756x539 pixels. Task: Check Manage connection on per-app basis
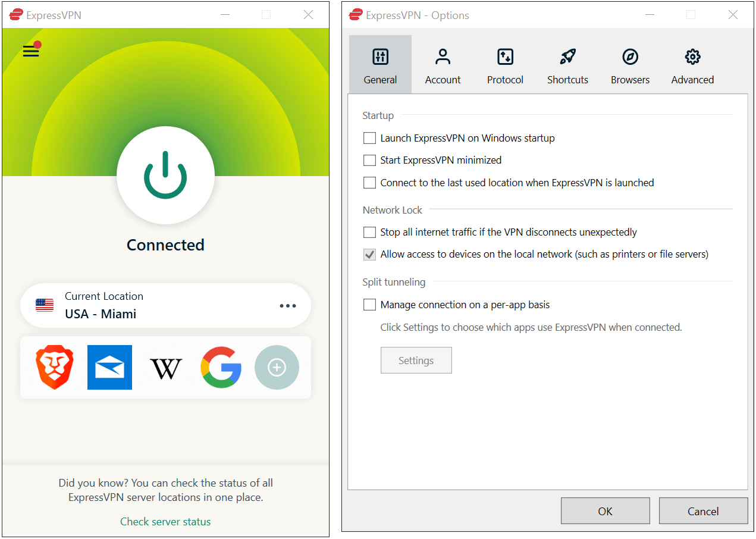coord(370,305)
